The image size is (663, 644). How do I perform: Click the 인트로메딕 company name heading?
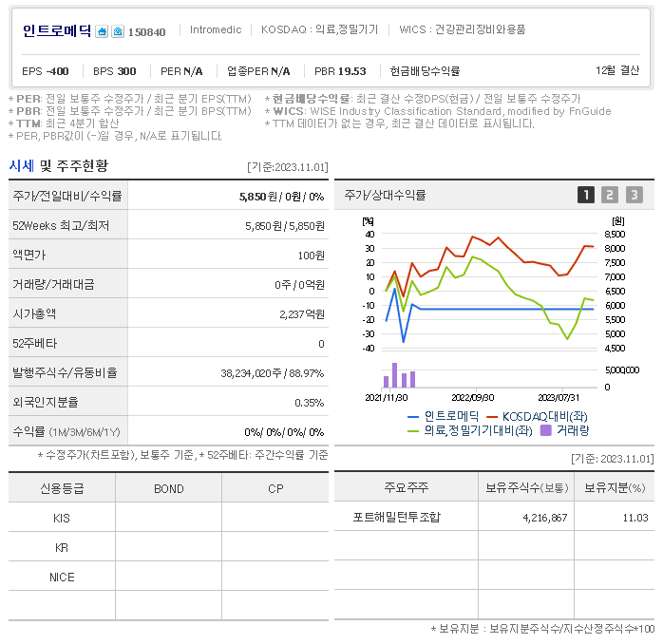click(x=57, y=30)
